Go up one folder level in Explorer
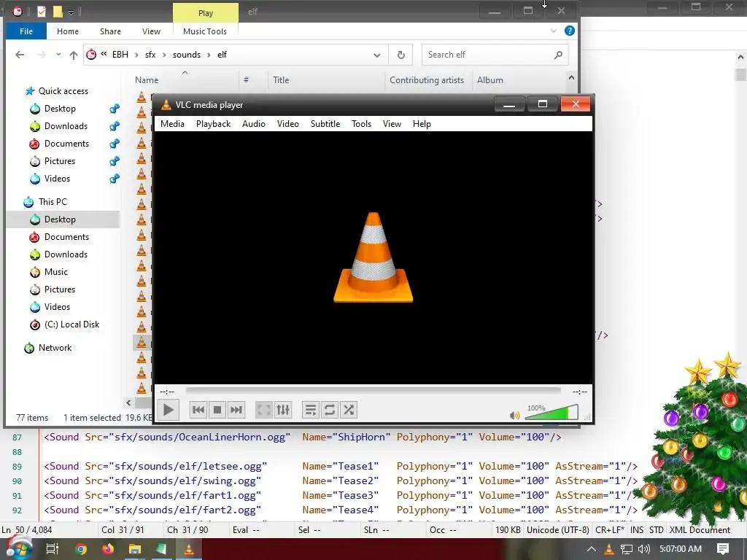Viewport: 747px width, 560px height. point(74,55)
